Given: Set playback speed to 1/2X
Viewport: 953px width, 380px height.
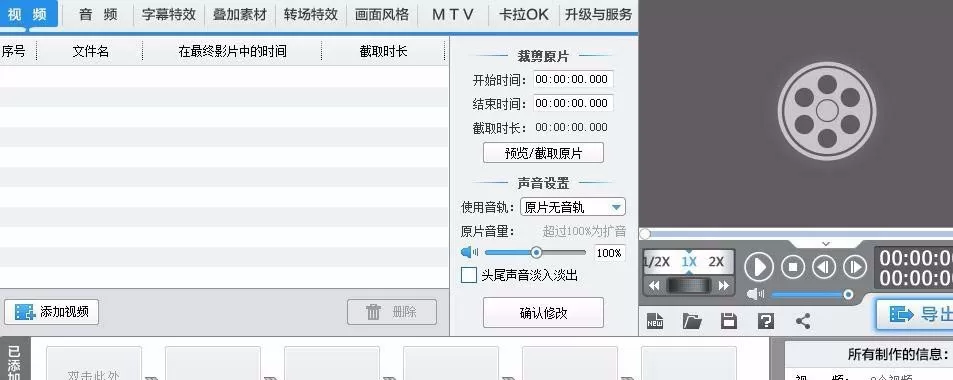Looking at the screenshot, I should (x=656, y=262).
